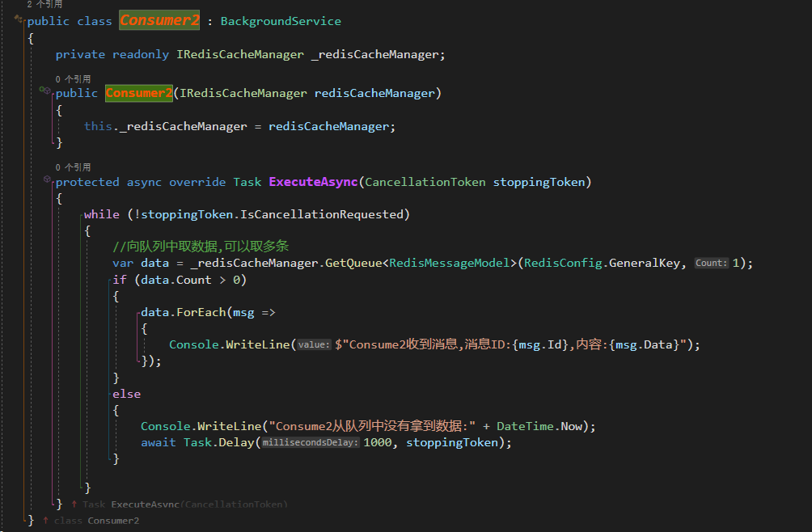
Task: Click the highlighted Consumer2 class name
Action: [159, 20]
